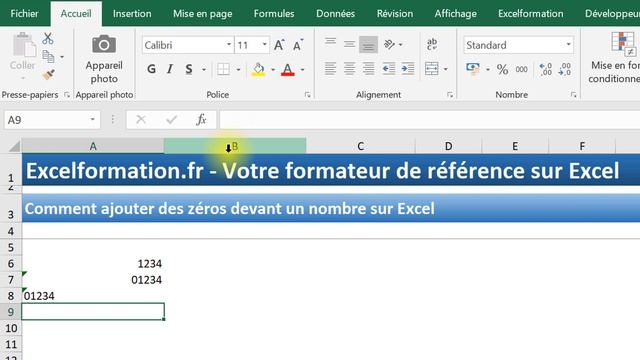The height and width of the screenshot is (360, 640).
Task: Decrease font size with small A icon
Action: click(298, 45)
